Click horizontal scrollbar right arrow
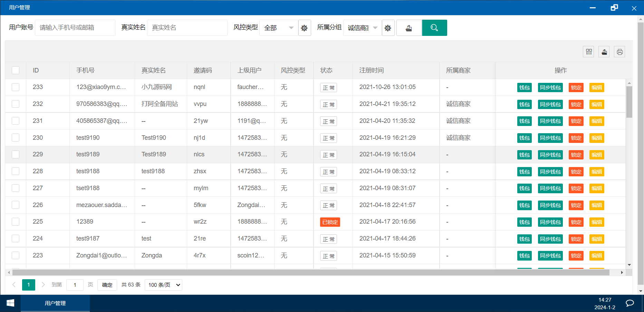Image resolution: width=644 pixels, height=312 pixels. 622,273
